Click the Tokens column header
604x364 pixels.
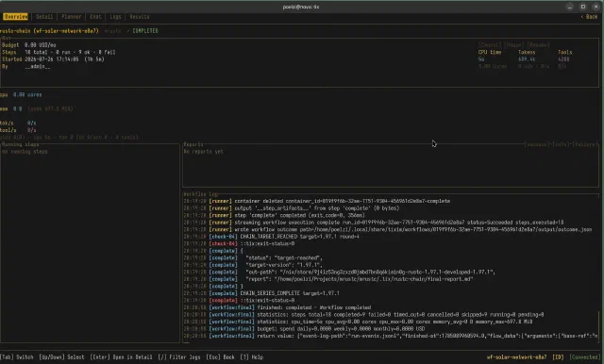[527, 52]
